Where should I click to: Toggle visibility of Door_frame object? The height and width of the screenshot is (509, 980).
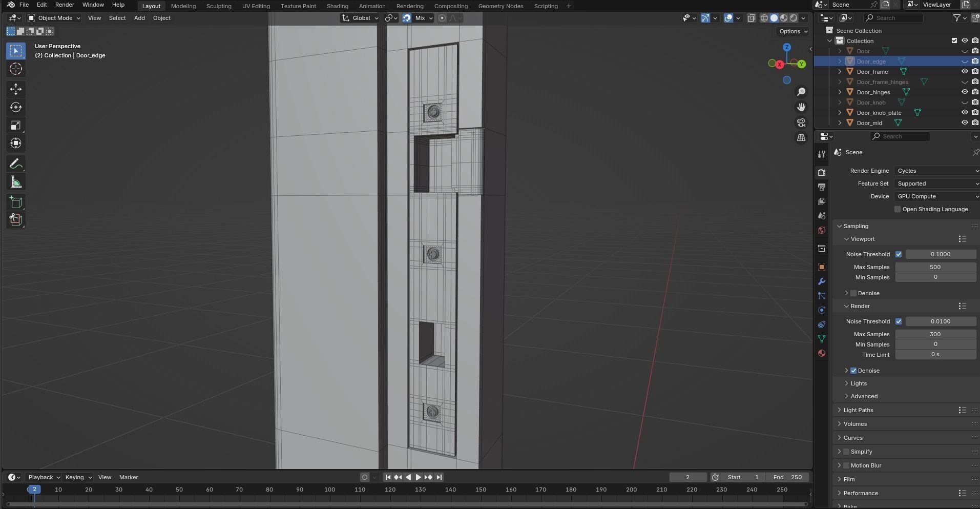(965, 72)
